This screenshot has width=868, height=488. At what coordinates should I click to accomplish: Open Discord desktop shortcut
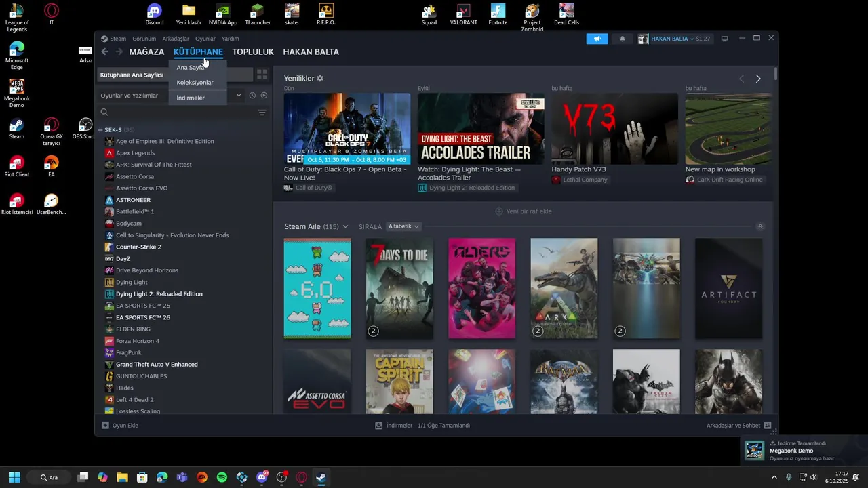point(155,14)
